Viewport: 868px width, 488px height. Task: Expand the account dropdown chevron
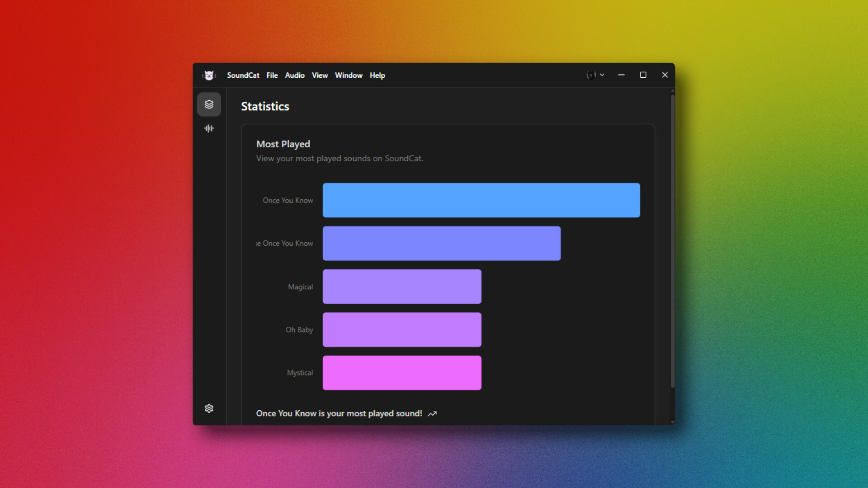603,75
